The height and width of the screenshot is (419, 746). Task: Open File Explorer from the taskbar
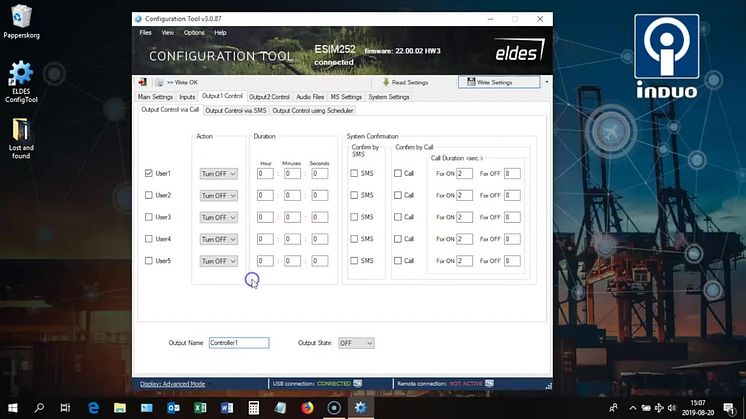click(120, 408)
